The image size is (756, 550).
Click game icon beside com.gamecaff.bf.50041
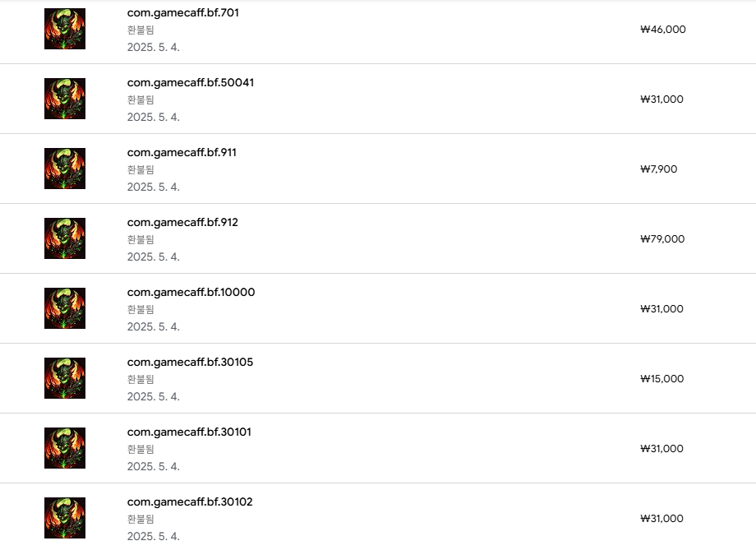(65, 99)
